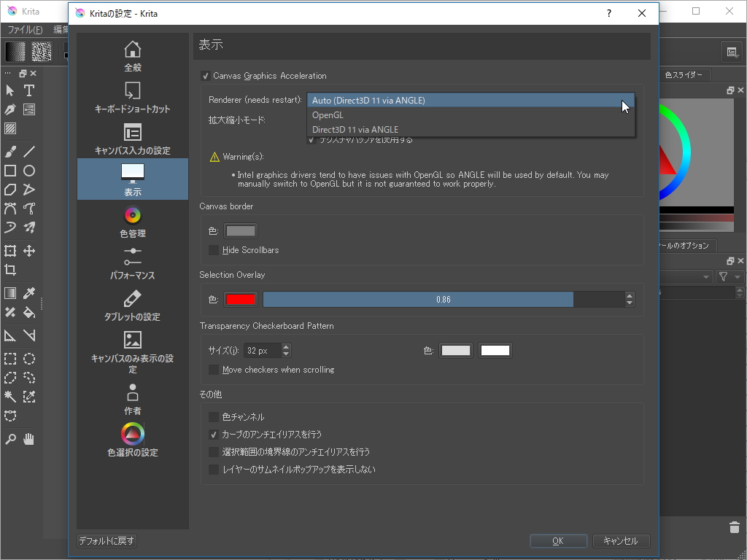Click デフォルトに戻す to restore defaults
Screen dimensions: 747x560
coord(107,540)
